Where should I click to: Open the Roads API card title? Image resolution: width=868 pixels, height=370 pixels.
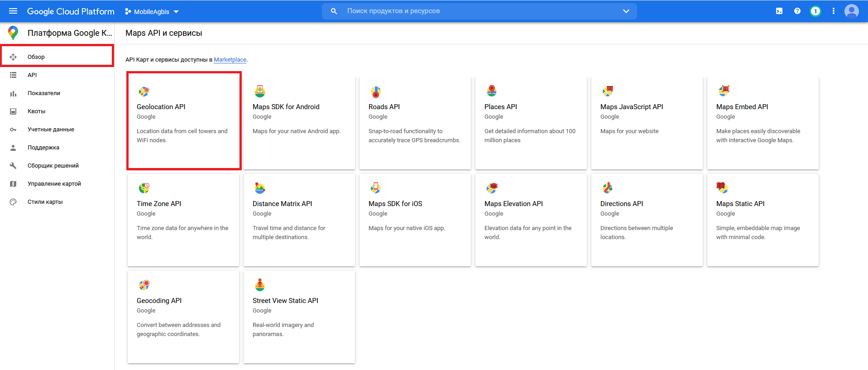384,107
